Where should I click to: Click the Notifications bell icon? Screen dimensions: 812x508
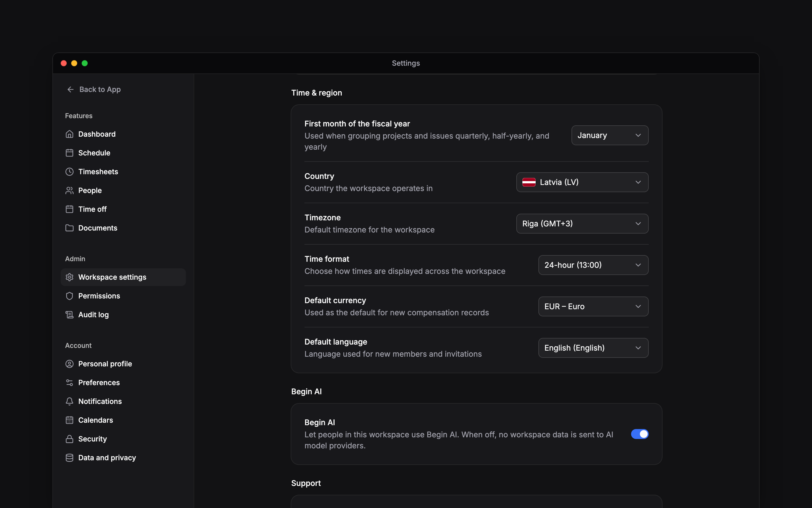70,401
